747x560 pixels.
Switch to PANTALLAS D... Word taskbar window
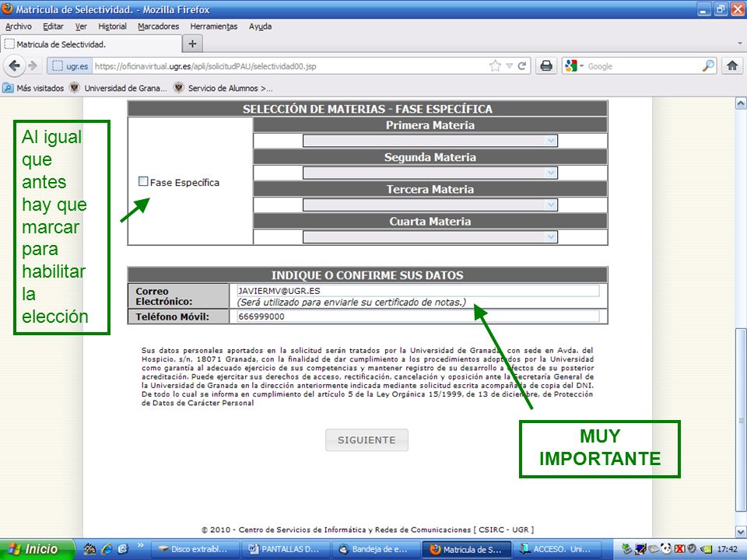click(x=287, y=549)
